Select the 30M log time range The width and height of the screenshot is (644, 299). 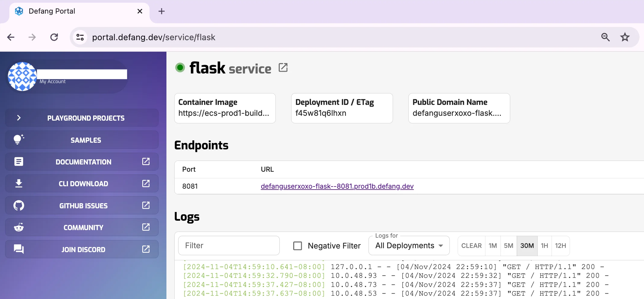pos(527,246)
